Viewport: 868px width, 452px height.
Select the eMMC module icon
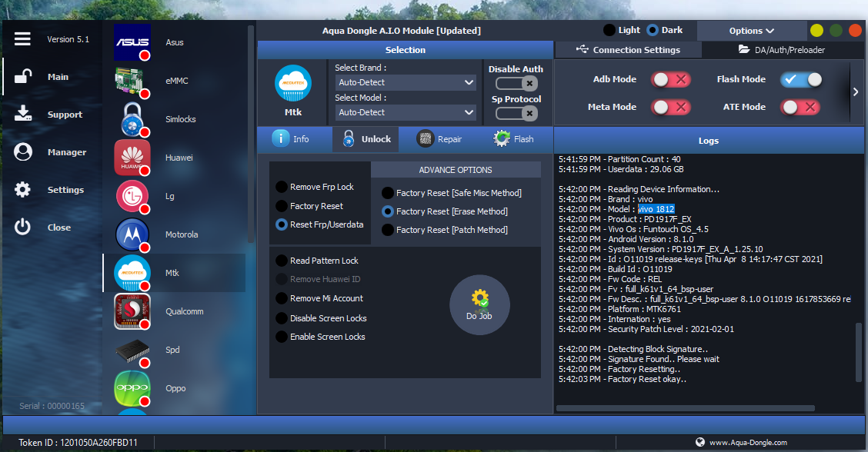[x=132, y=81]
